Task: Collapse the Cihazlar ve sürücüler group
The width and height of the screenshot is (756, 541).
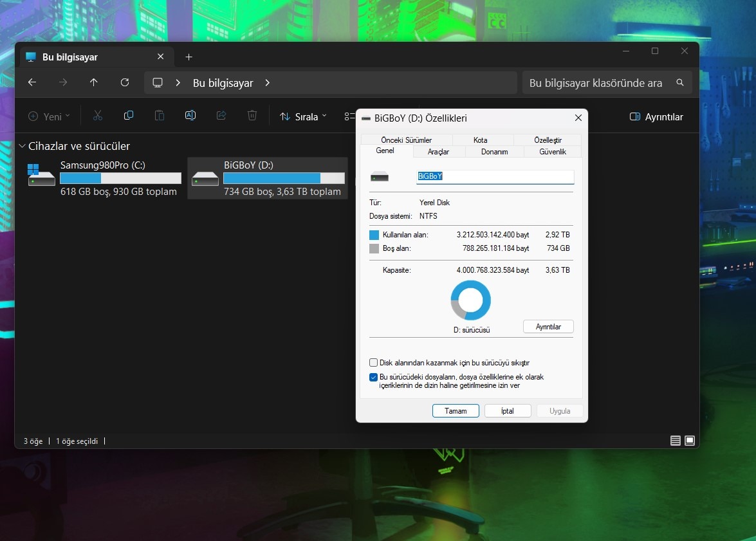Action: point(23,146)
